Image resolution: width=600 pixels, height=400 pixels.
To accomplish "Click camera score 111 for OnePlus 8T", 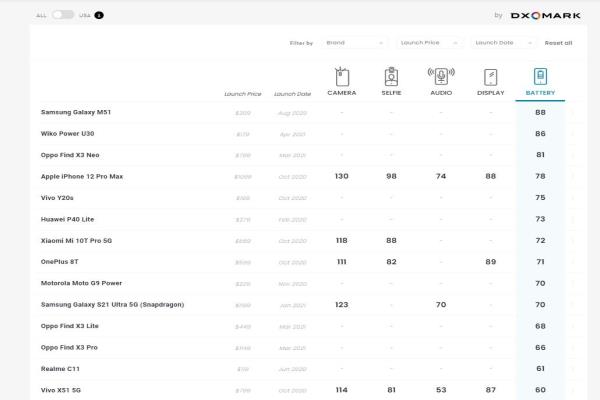I will (x=342, y=262).
